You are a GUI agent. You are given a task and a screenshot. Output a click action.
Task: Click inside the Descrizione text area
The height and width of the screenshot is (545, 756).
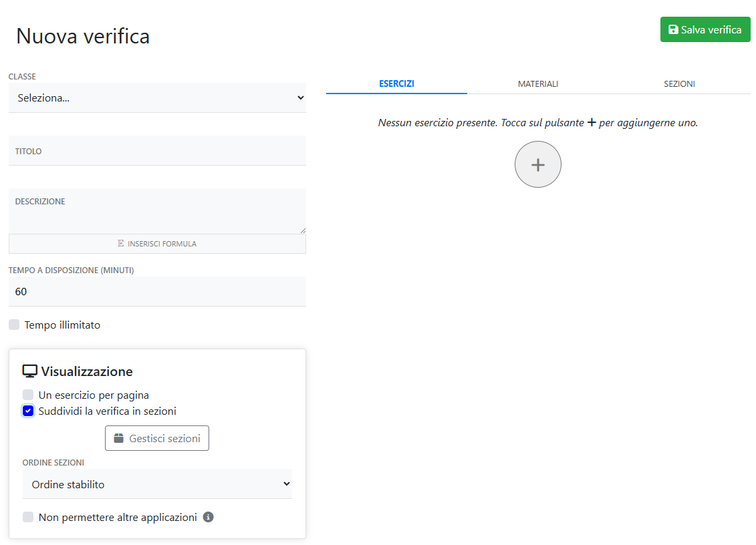point(157,211)
